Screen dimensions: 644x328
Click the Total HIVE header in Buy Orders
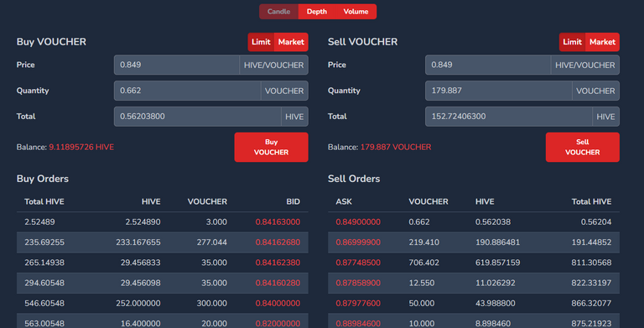click(x=44, y=202)
